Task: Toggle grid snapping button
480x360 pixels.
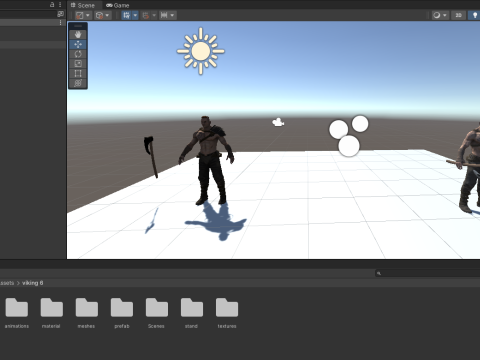Action: tap(146, 15)
